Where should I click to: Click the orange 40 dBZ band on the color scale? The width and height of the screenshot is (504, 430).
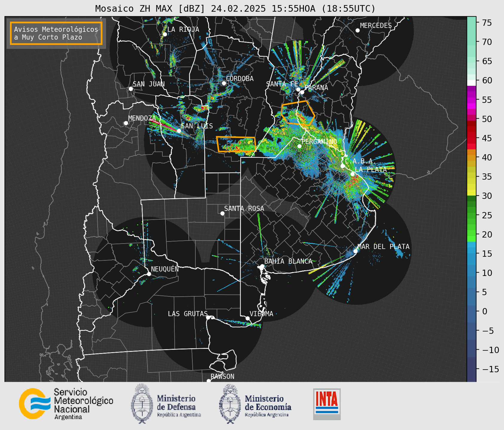point(471,157)
